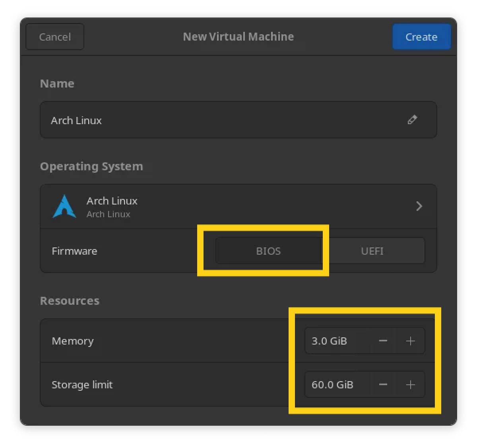The width and height of the screenshot is (477, 448).
Task: Increase memory with the plus button
Action: click(x=410, y=341)
